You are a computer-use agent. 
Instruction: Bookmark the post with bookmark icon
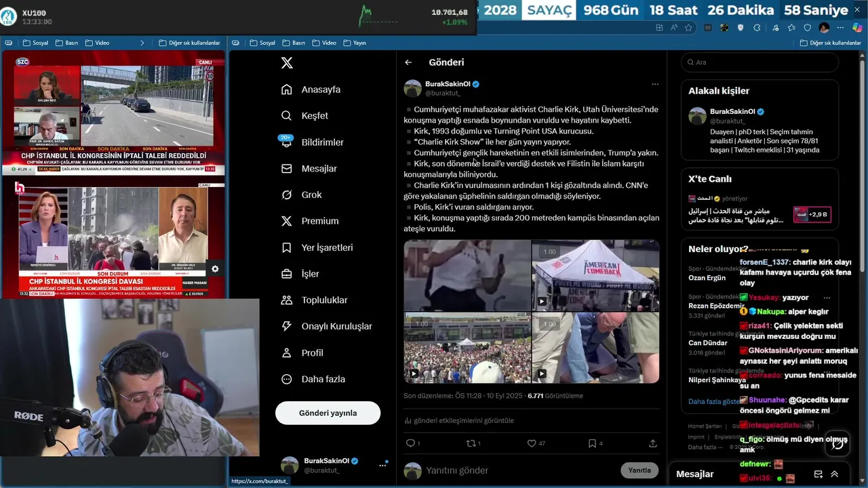pyautogui.click(x=592, y=443)
